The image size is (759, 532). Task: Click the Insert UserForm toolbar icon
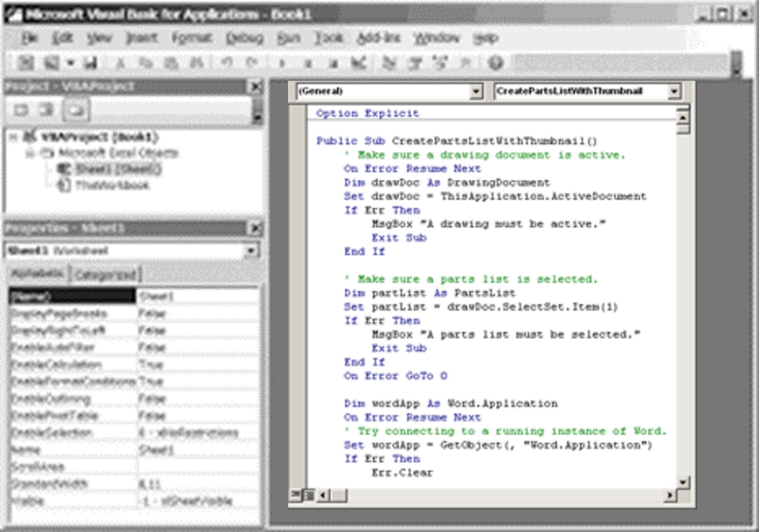coord(51,63)
